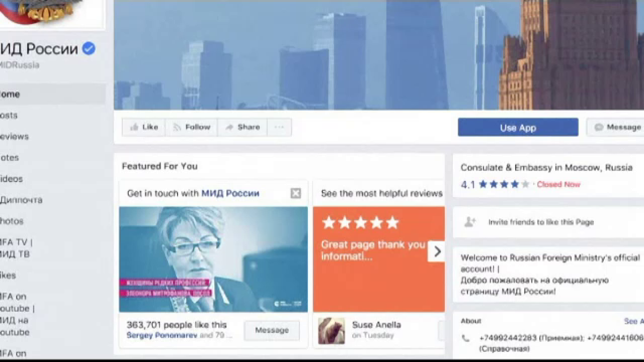Open the three-dots more options menu
This screenshot has width=644, height=362.
pyautogui.click(x=279, y=127)
